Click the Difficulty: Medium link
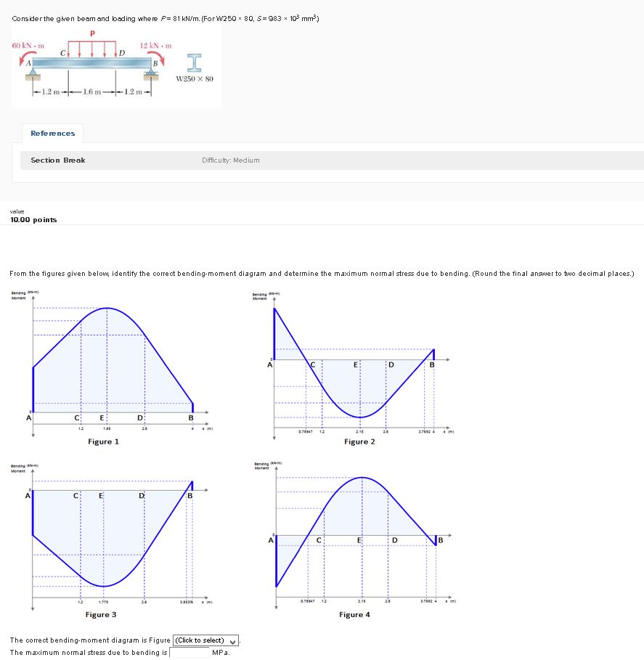Viewport: 644px width, 660px height. click(229, 160)
